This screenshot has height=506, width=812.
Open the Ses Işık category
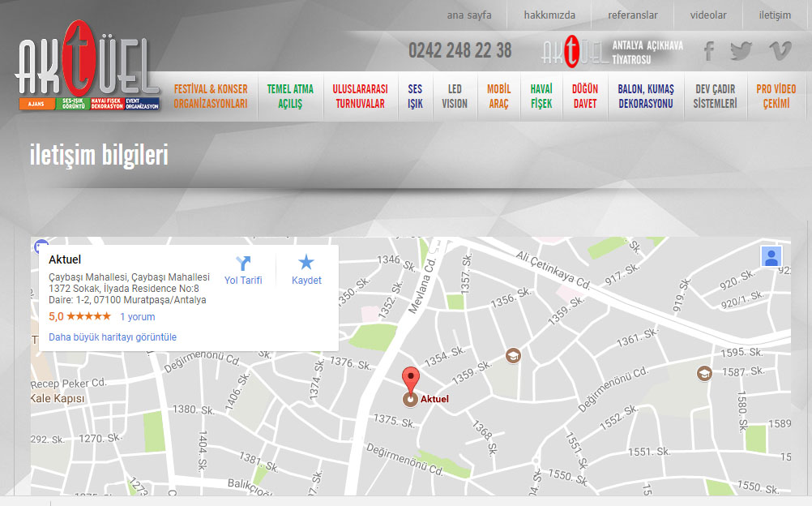[415, 96]
